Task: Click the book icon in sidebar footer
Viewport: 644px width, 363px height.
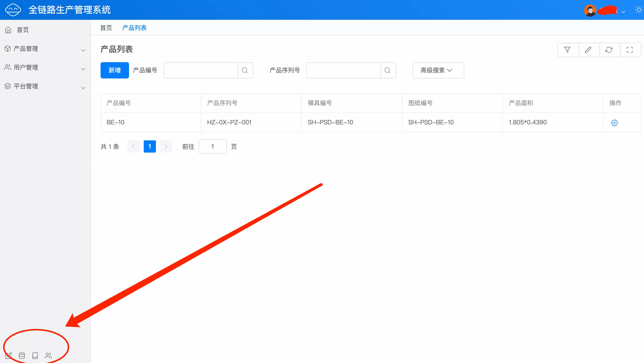Action: [x=35, y=356]
